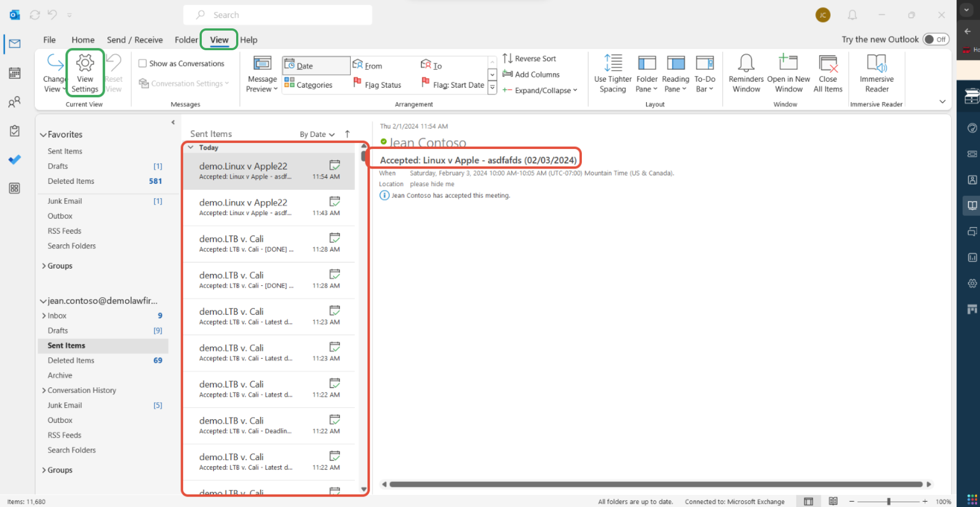Check Show as Conversations checkbox
Image resolution: width=980 pixels, height=507 pixels.
pyautogui.click(x=142, y=63)
